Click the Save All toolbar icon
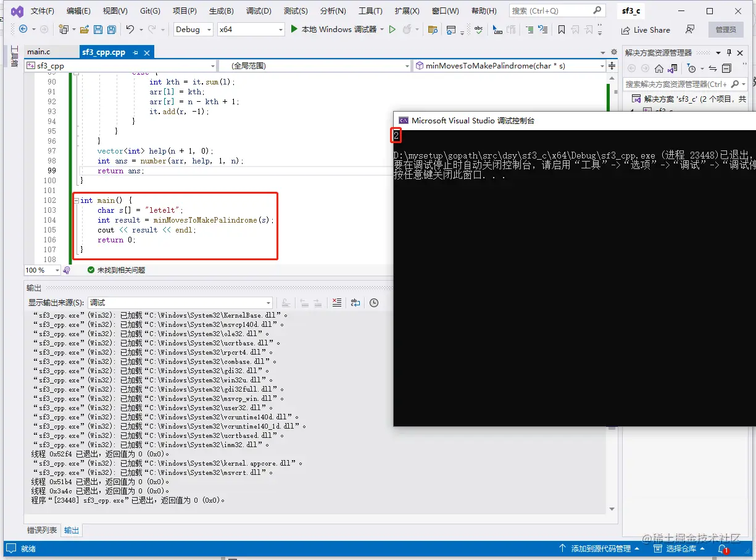The height and width of the screenshot is (560, 756). 112,30
